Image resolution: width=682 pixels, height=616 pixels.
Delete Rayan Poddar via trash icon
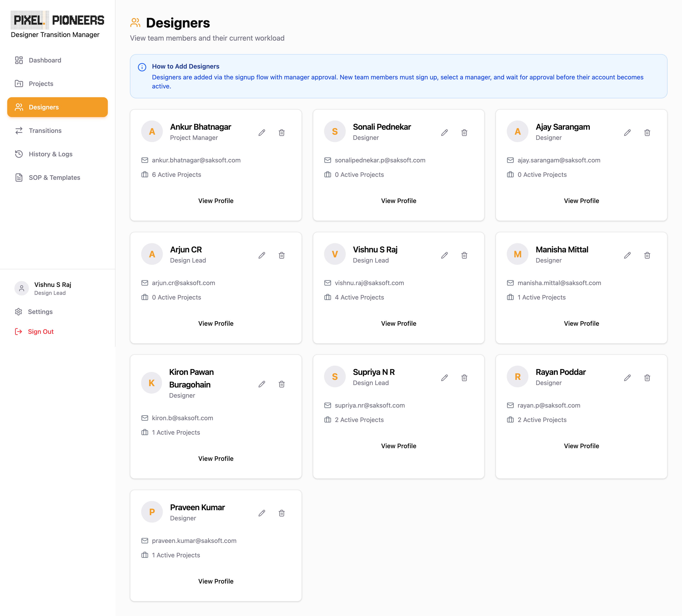[647, 378]
